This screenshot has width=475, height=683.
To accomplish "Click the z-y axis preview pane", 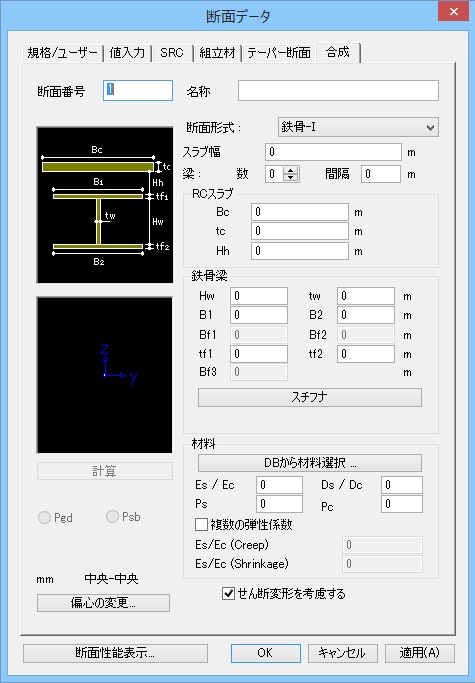I will tap(105, 375).
